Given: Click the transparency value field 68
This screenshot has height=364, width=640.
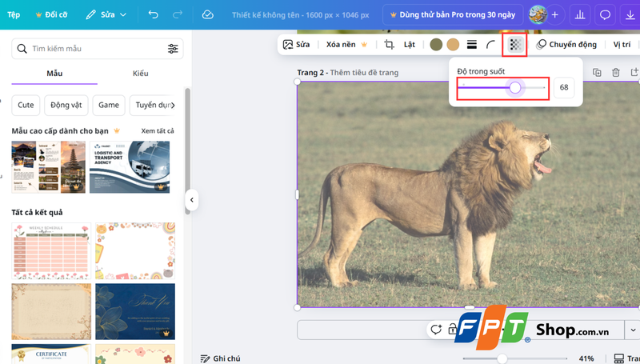Looking at the screenshot, I should [x=564, y=87].
